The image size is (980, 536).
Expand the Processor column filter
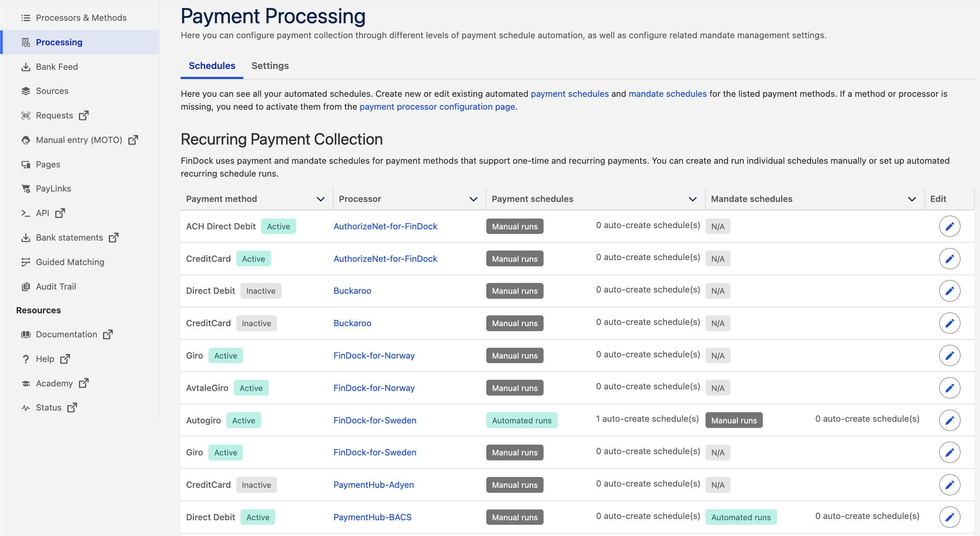473,199
